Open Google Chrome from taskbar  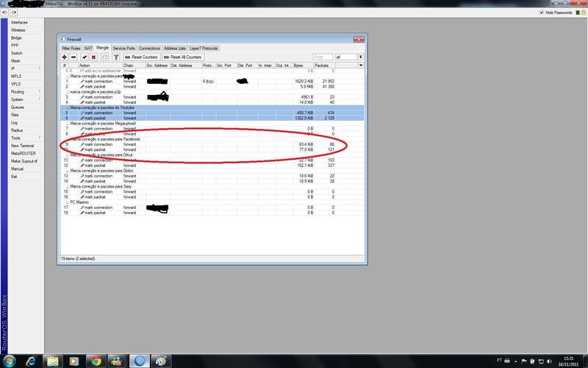pyautogui.click(x=96, y=361)
